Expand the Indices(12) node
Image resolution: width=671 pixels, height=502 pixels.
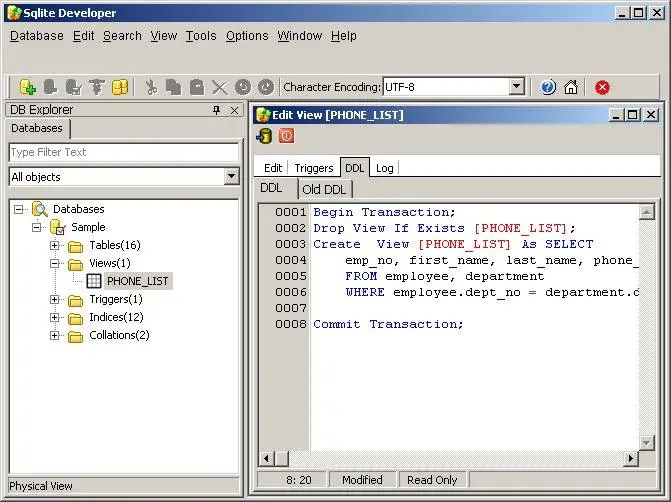click(54, 317)
